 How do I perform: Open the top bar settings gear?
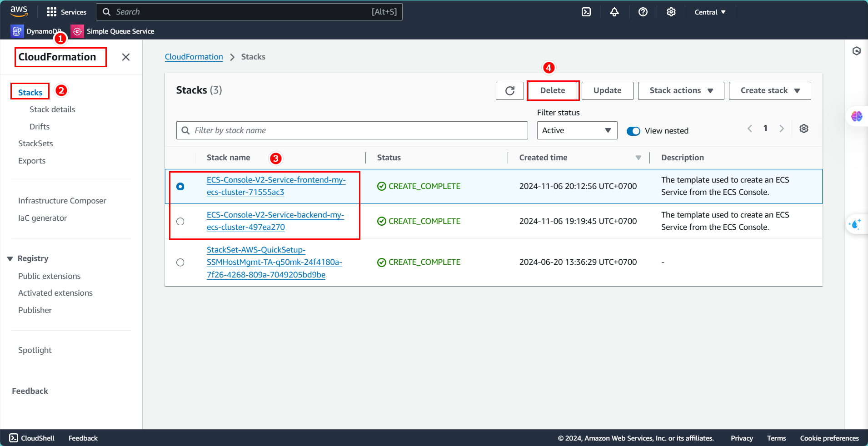[x=671, y=12]
